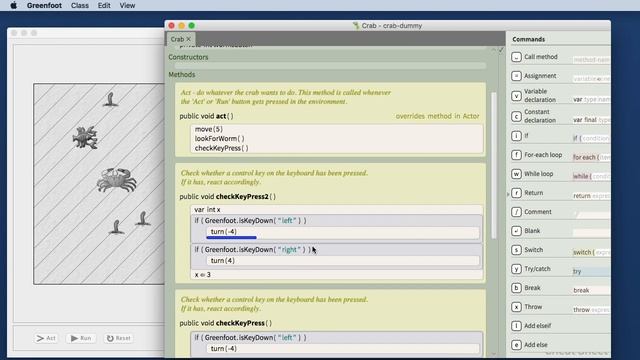Viewport: 640px width, 360px height.
Task: Click the green compile checkmark icon
Action: coord(501,50)
